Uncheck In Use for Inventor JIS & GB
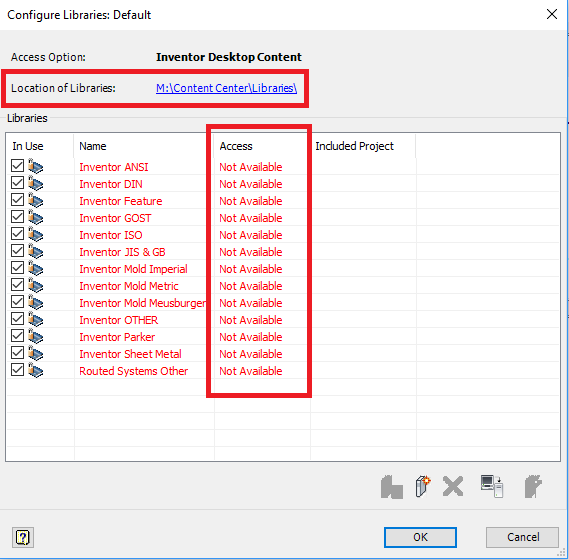Image resolution: width=569 pixels, height=560 pixels. coord(17,250)
